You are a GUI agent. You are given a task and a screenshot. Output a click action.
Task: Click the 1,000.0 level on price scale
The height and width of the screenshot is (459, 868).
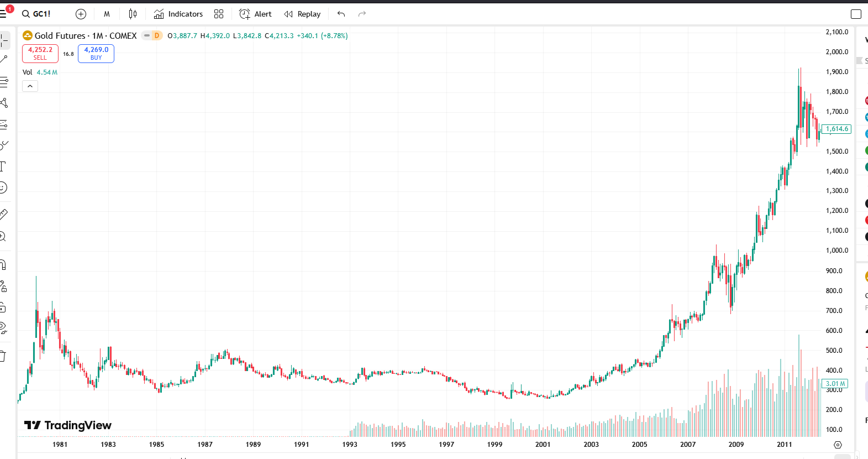click(x=837, y=251)
